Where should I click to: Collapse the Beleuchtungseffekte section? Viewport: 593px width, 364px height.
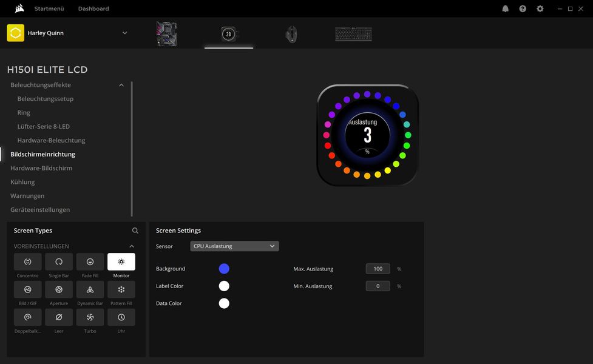(x=121, y=85)
